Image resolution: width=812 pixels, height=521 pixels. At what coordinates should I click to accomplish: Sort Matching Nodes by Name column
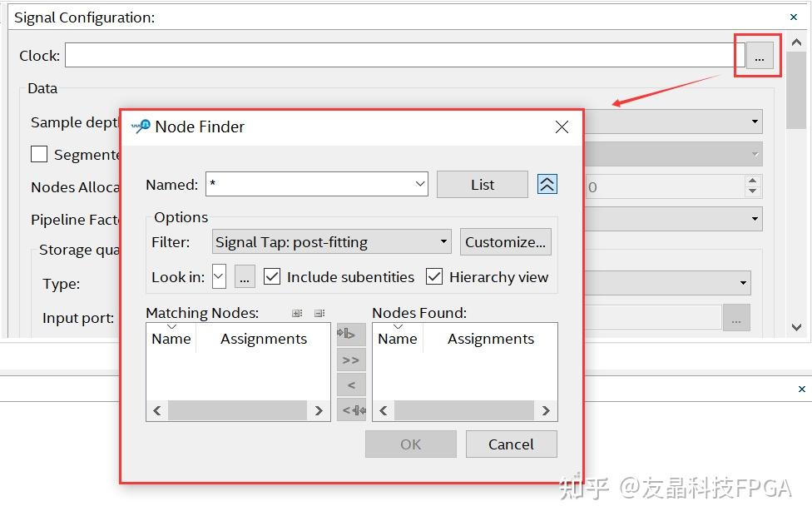pos(171,338)
